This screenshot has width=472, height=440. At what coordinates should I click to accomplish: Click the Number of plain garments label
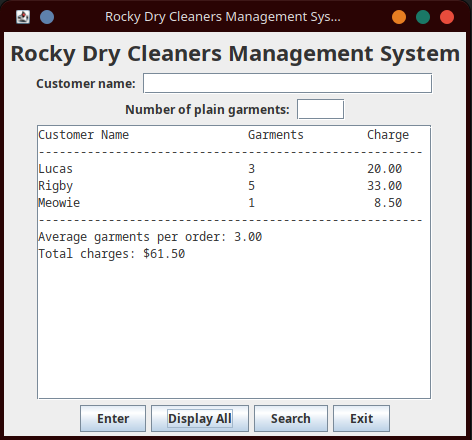[x=207, y=110]
